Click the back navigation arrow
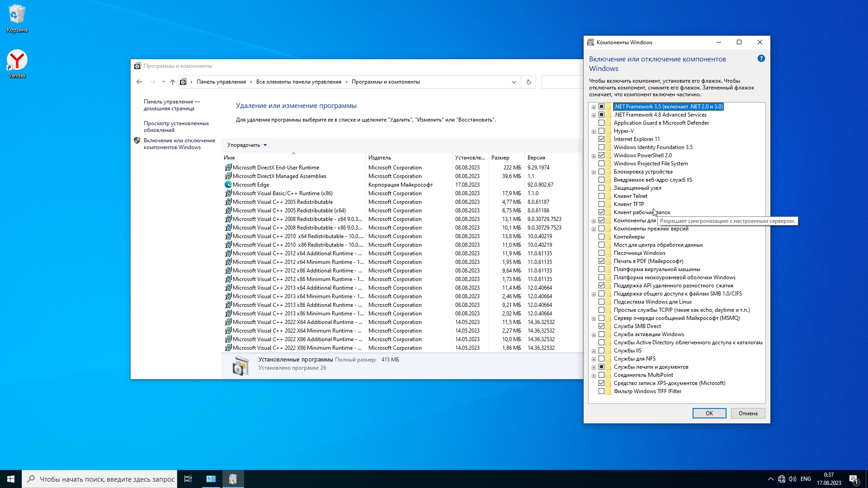The height and width of the screenshot is (488, 868). coord(139,82)
